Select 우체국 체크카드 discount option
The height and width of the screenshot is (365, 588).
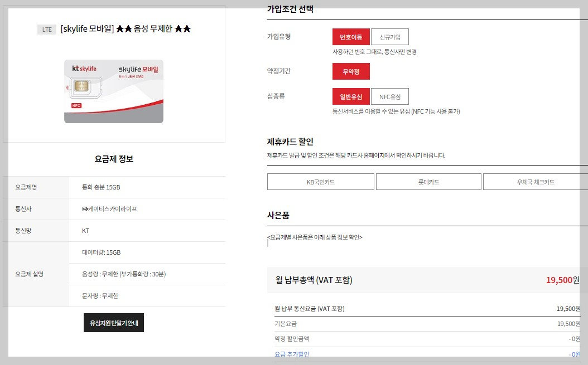tap(536, 182)
